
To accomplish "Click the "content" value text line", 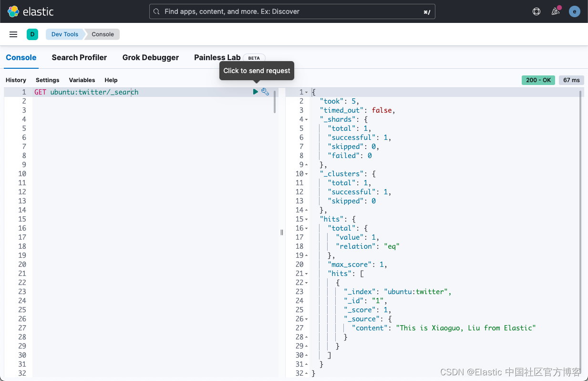I will (x=444, y=328).
